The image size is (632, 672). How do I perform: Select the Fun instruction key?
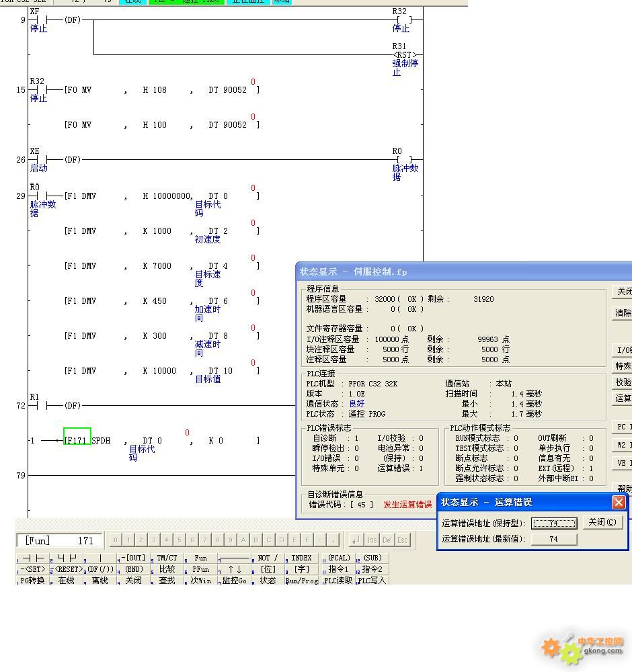coord(200,558)
